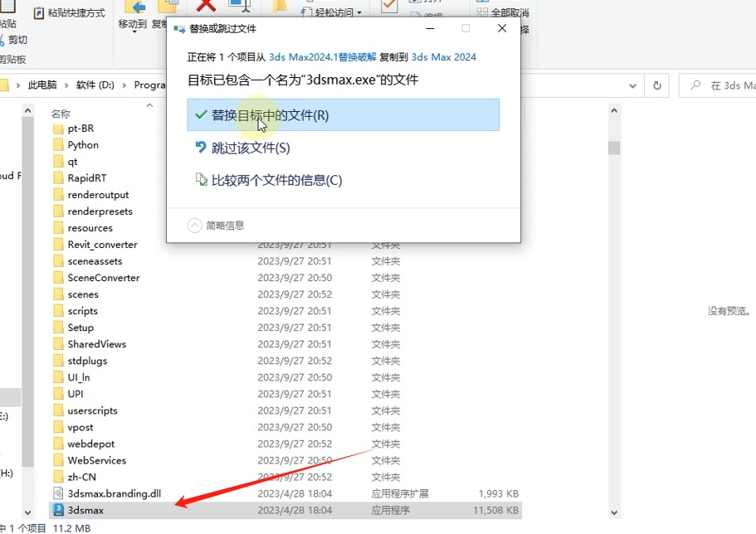Choose Replace the file in destination option
756x534 pixels.
pos(344,115)
